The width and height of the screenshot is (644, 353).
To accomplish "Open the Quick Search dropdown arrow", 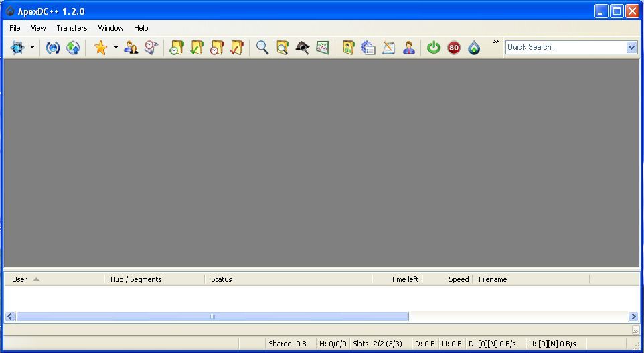I will (x=632, y=48).
